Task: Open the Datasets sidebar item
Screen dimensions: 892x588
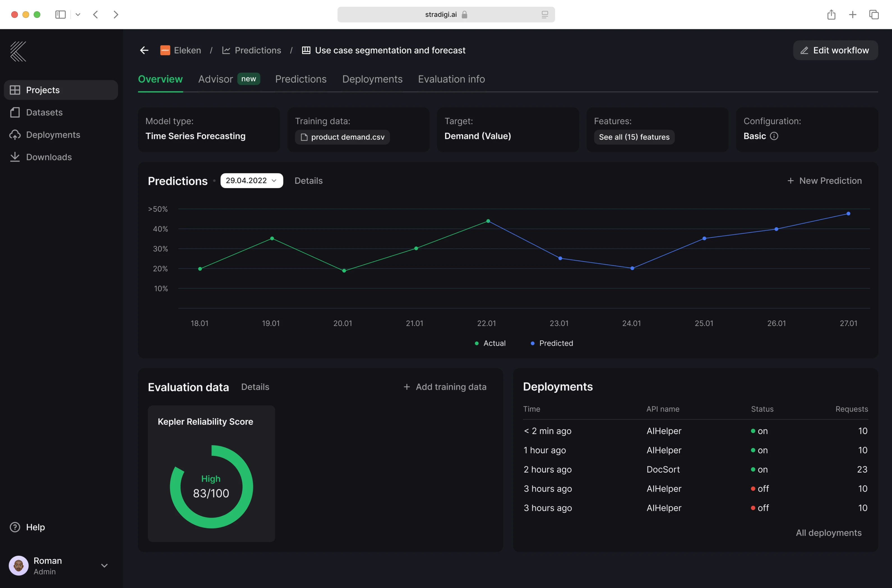Action: pyautogui.click(x=44, y=112)
